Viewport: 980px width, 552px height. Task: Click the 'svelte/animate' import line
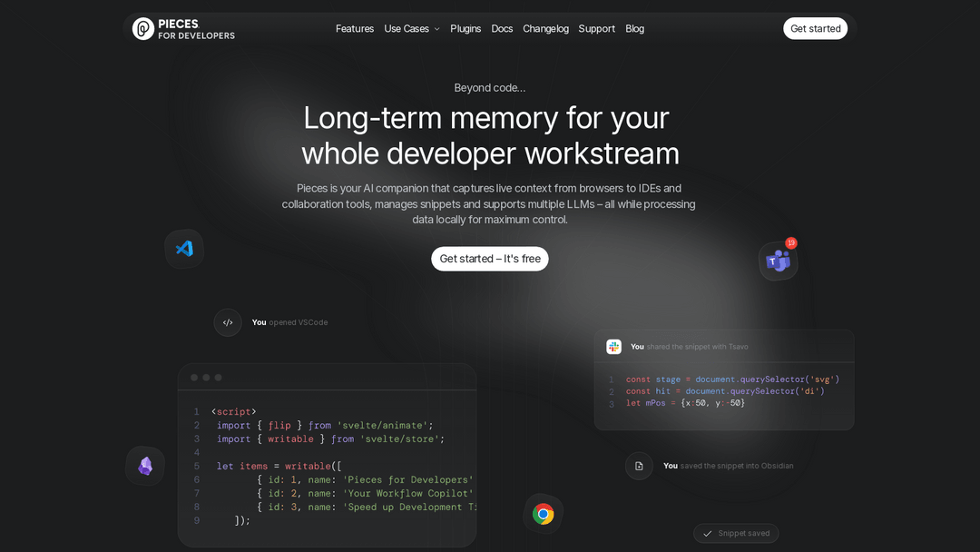tap(325, 426)
